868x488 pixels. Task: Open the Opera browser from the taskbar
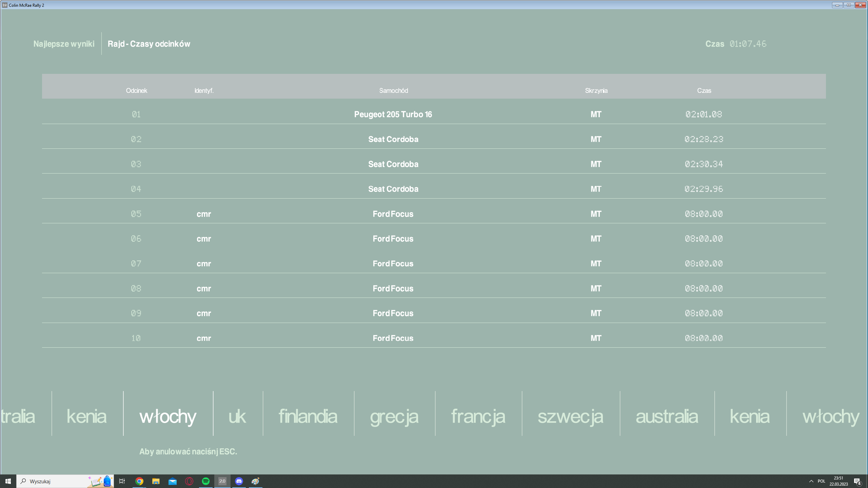[x=189, y=481]
